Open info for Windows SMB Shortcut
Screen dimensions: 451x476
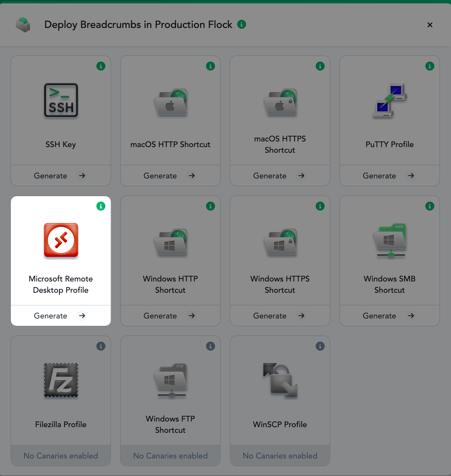point(430,206)
